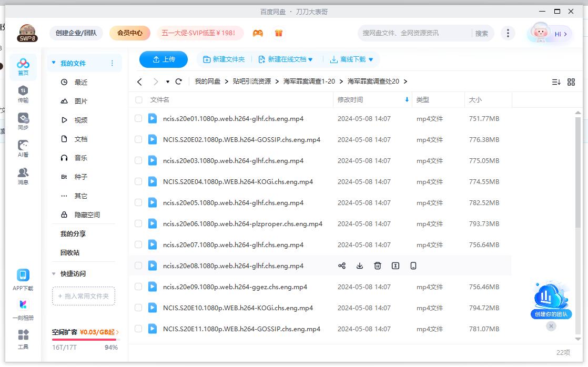Check the checkbox for NCIS.S20E04
588x367 pixels.
pos(138,181)
